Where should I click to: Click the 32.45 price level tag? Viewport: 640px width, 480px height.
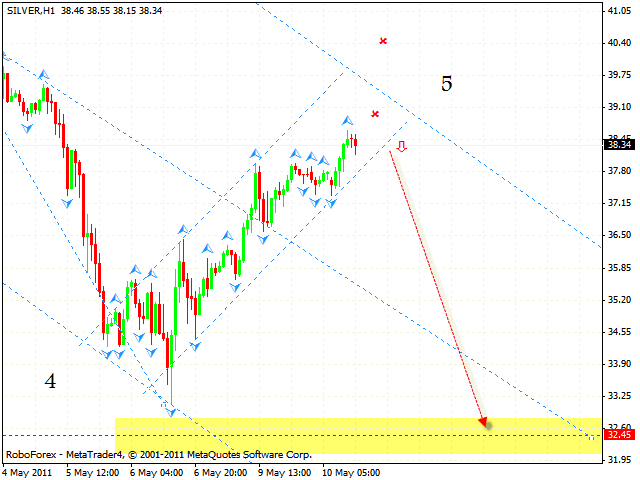tap(617, 435)
